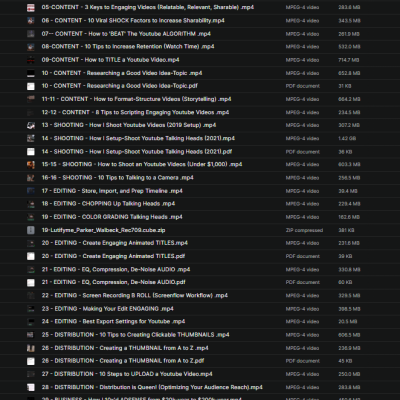Select name '16-16 - SHOOTING - 10 Tips to Talking to a Camera .mp4'
The width and height of the screenshot is (400, 400).
pos(118,178)
